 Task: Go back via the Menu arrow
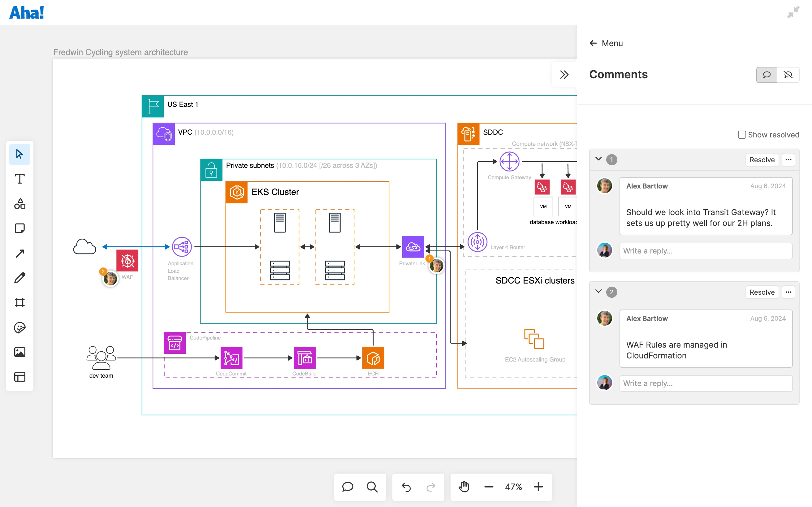(x=594, y=43)
